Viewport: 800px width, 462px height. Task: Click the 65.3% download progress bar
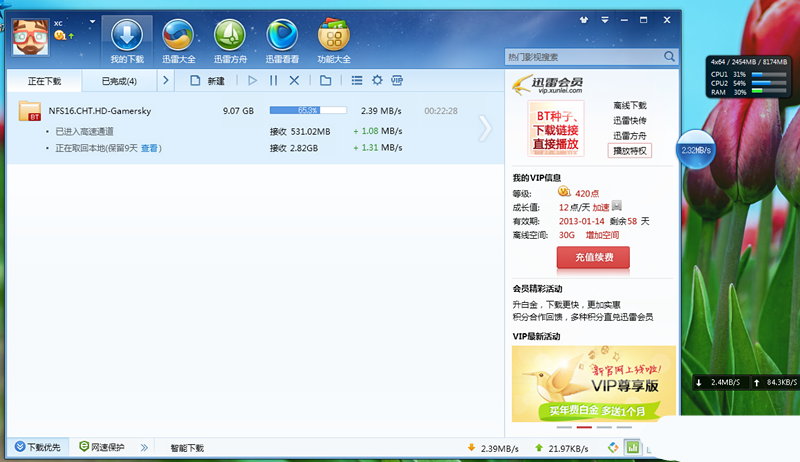pyautogui.click(x=308, y=110)
